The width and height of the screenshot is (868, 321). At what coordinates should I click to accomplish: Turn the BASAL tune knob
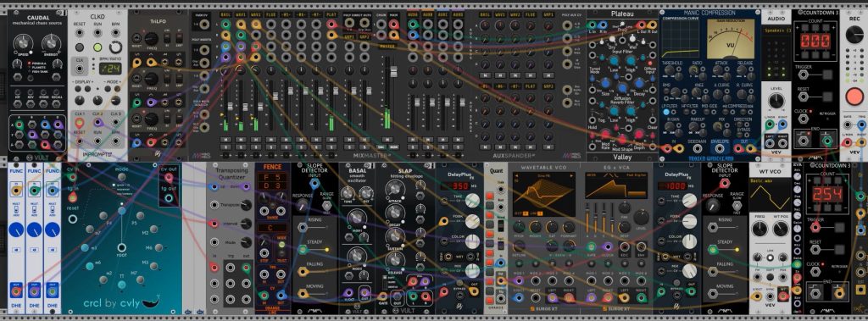(x=348, y=192)
